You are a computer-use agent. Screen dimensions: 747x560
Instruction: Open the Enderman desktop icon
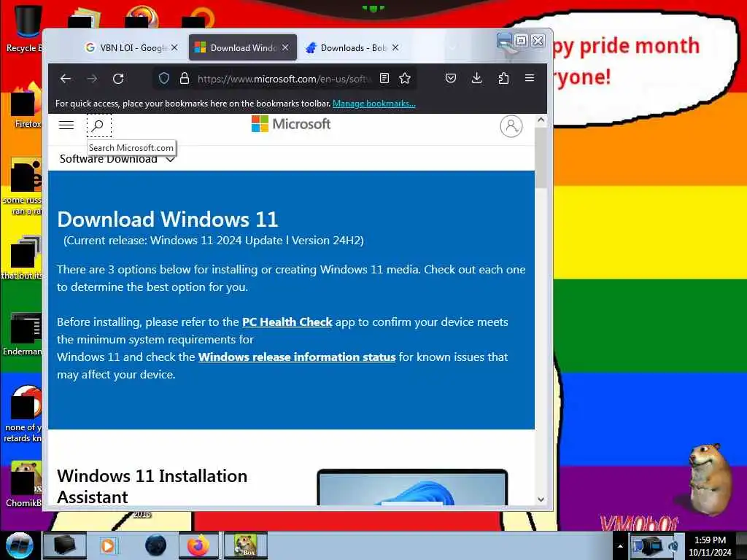(x=24, y=334)
